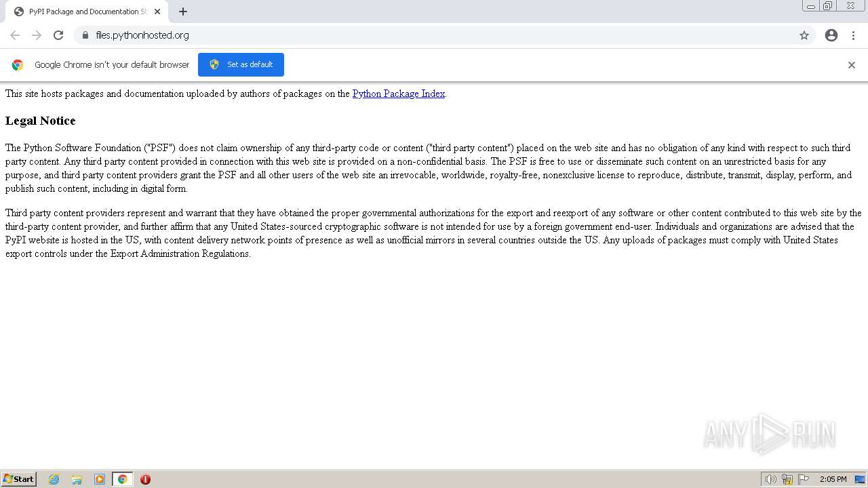Launch Internet Explorer from the taskbar

[x=54, y=479]
